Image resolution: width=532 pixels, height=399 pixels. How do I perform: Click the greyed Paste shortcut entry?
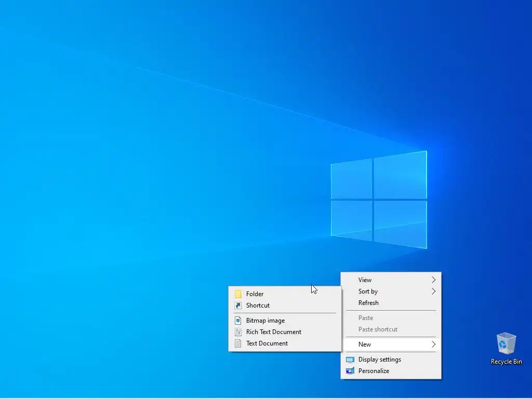pyautogui.click(x=391, y=329)
